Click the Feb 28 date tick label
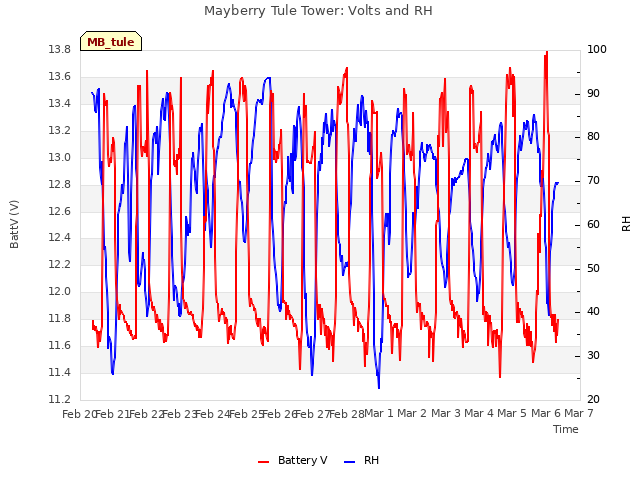This screenshot has height=480, width=640. [x=347, y=414]
